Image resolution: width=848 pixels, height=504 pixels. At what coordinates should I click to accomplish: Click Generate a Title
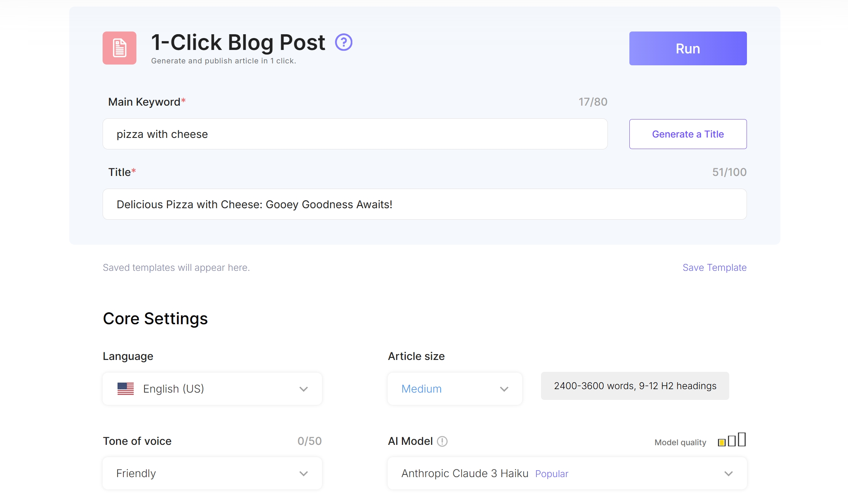(x=687, y=134)
